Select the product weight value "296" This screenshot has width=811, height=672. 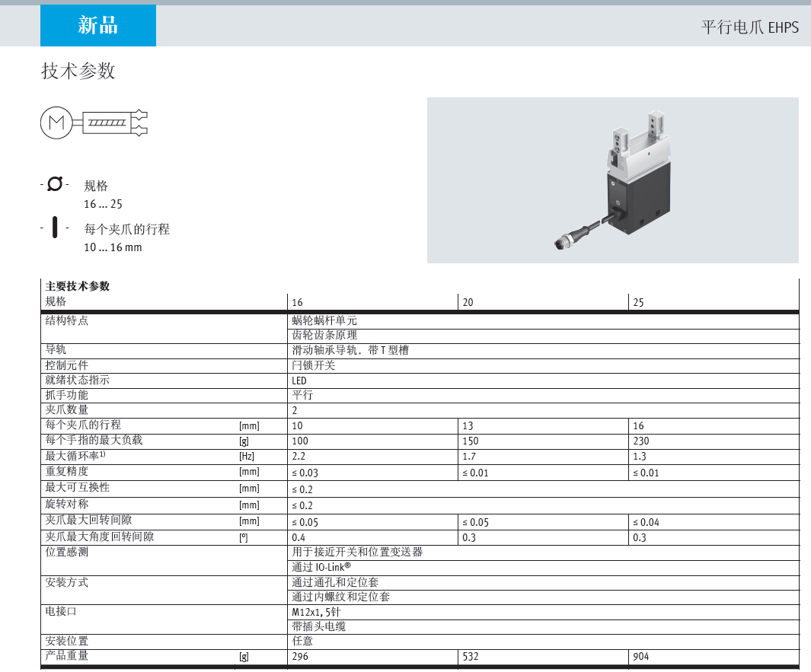[x=300, y=657]
